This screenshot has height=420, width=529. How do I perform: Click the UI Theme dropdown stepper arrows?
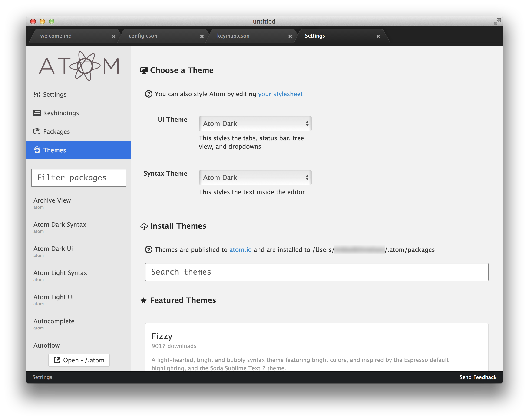pyautogui.click(x=307, y=124)
